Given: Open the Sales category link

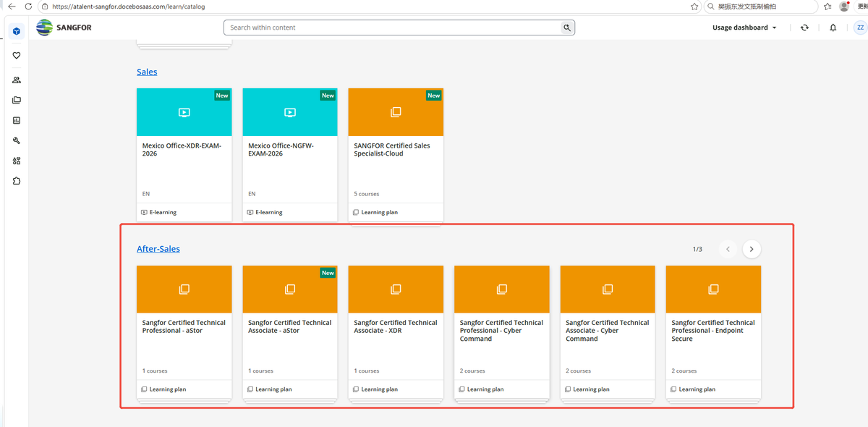Looking at the screenshot, I should [147, 72].
